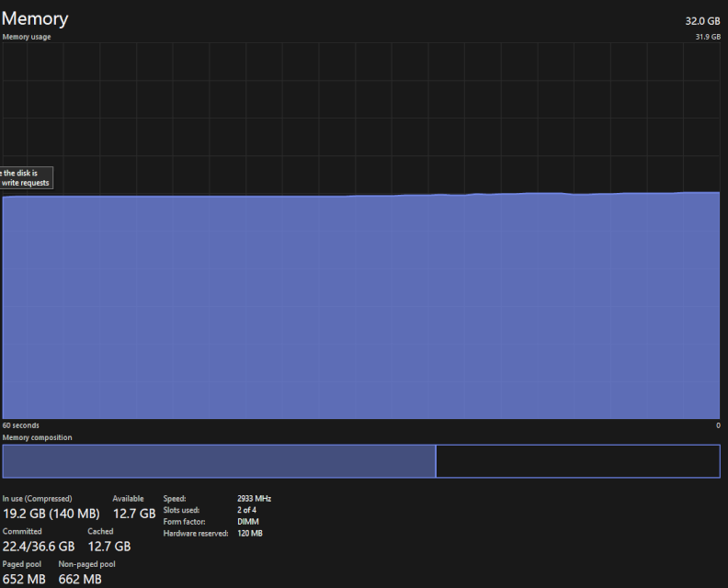
Task: Select the 120 MB hardware reserved value
Action: tap(250, 533)
